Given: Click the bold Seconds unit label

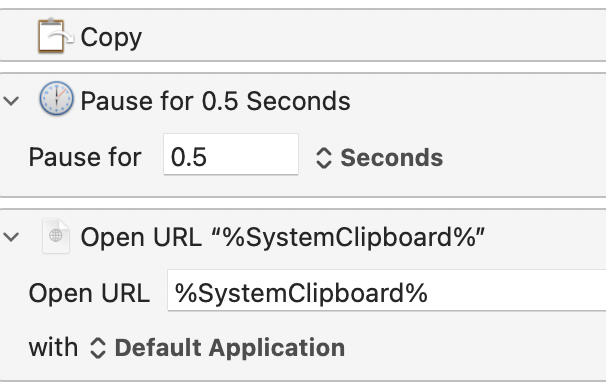Looking at the screenshot, I should coord(392,158).
